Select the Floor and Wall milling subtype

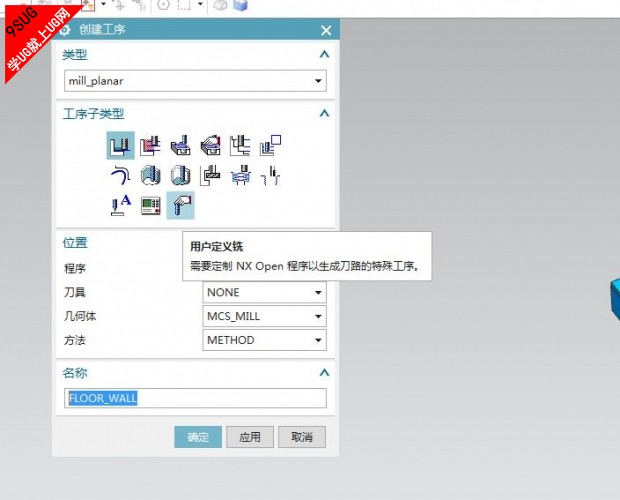(121, 145)
